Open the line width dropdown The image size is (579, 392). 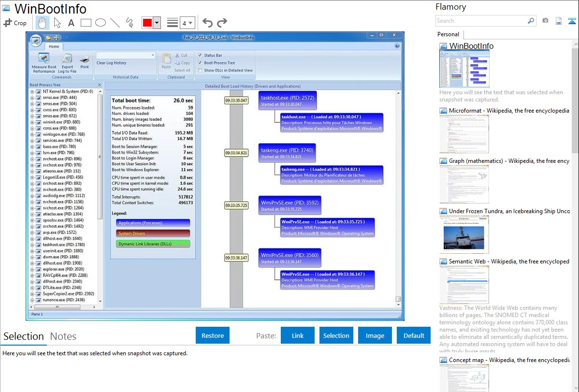[x=188, y=23]
